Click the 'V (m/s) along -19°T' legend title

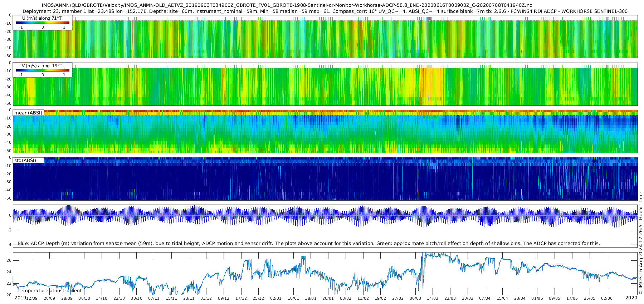tap(42, 66)
